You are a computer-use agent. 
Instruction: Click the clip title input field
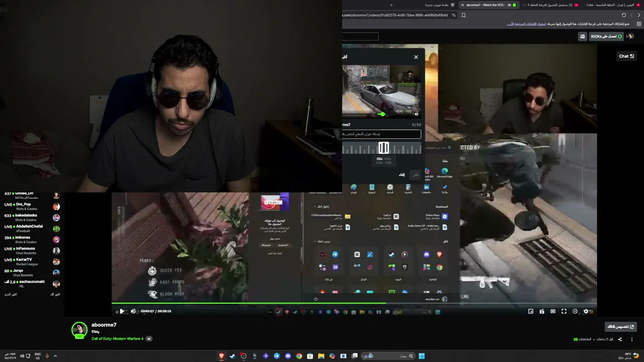[381, 134]
